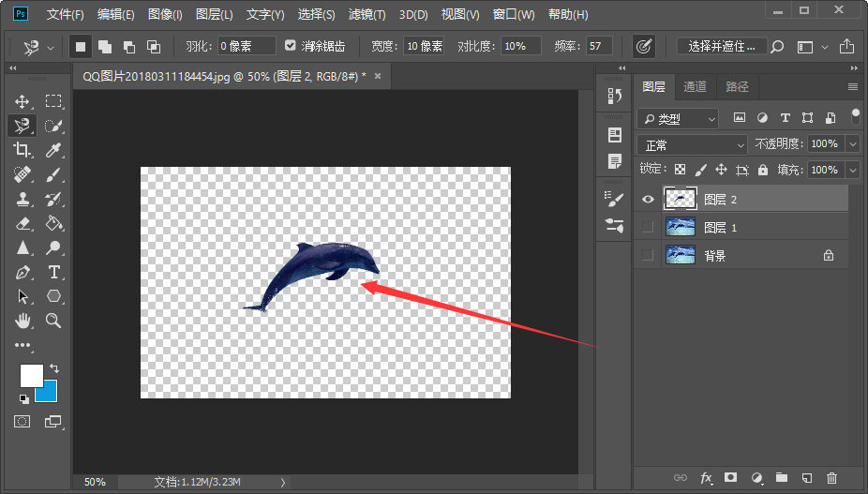This screenshot has height=494, width=868.
Task: Click the 选择并遮住 button
Action: [x=722, y=47]
